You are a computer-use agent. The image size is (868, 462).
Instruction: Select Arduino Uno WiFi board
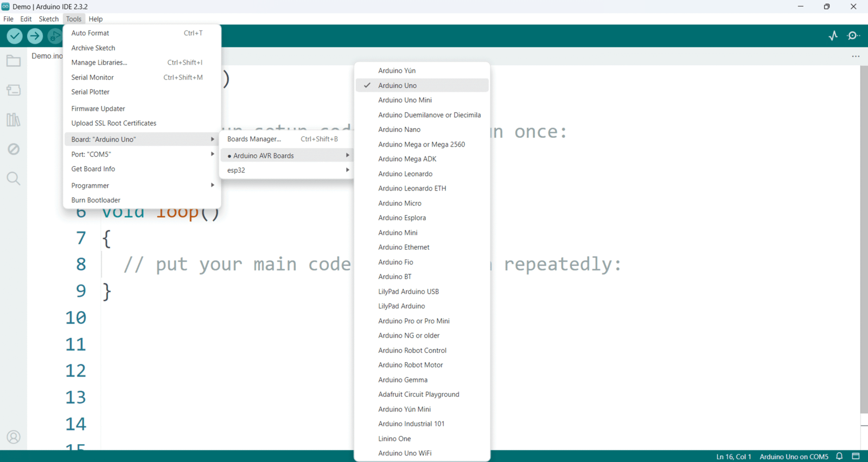click(422, 453)
